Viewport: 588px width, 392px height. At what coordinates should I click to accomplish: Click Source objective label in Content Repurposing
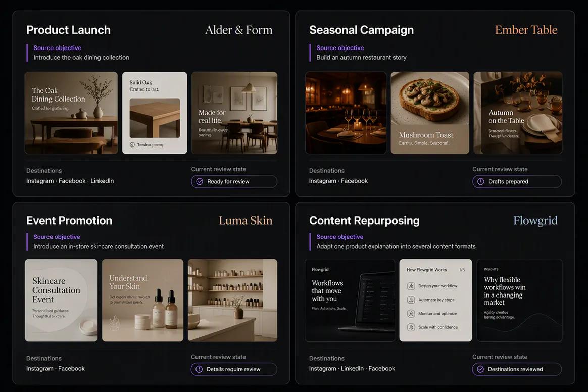(x=340, y=237)
